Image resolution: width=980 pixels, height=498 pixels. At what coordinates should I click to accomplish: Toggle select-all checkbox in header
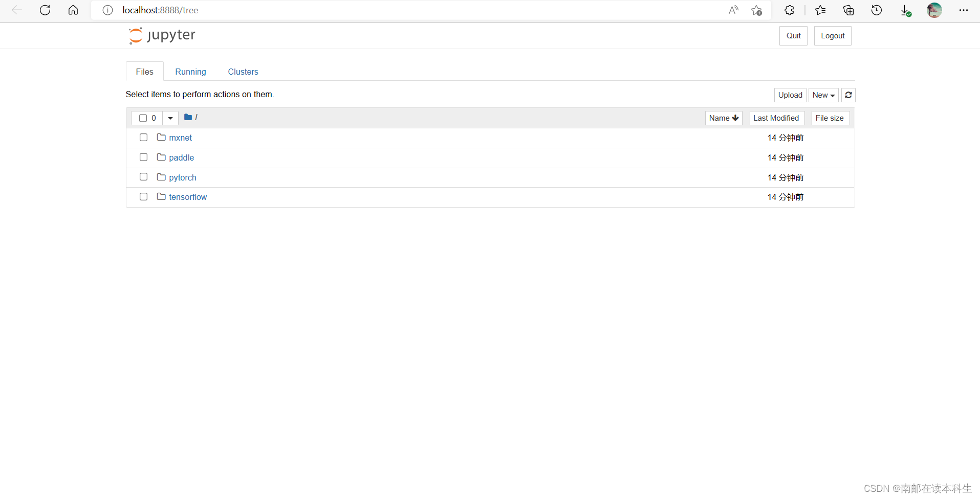point(143,118)
